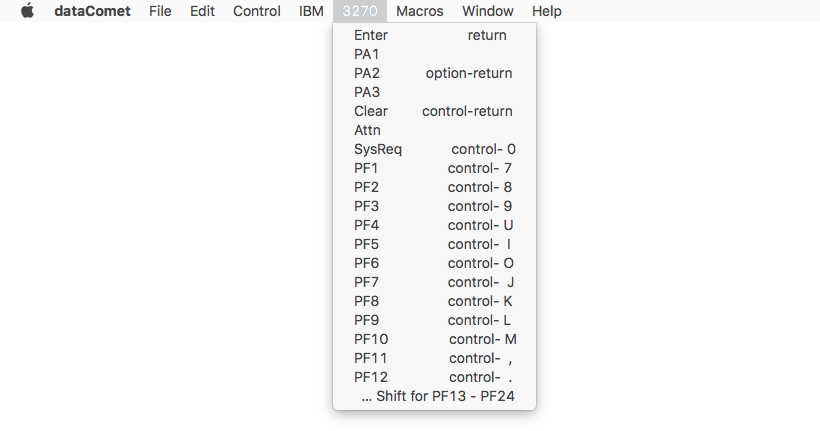
Task: Send the Attn key command
Action: [434, 130]
